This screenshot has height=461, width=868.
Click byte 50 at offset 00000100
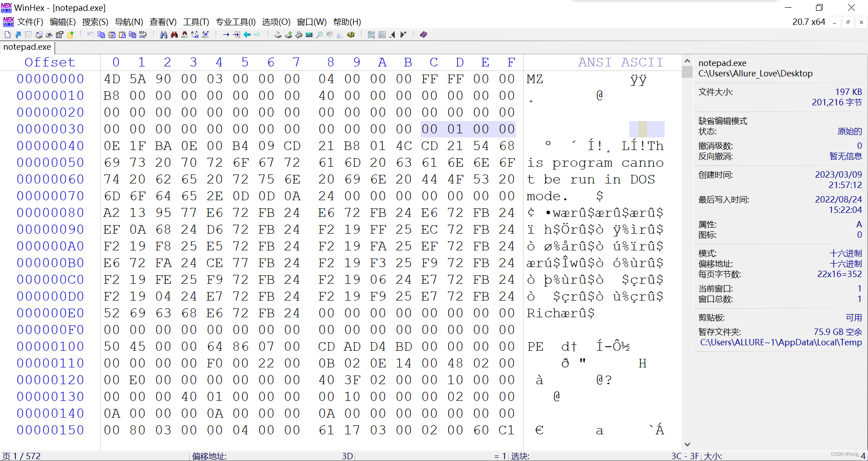point(112,347)
